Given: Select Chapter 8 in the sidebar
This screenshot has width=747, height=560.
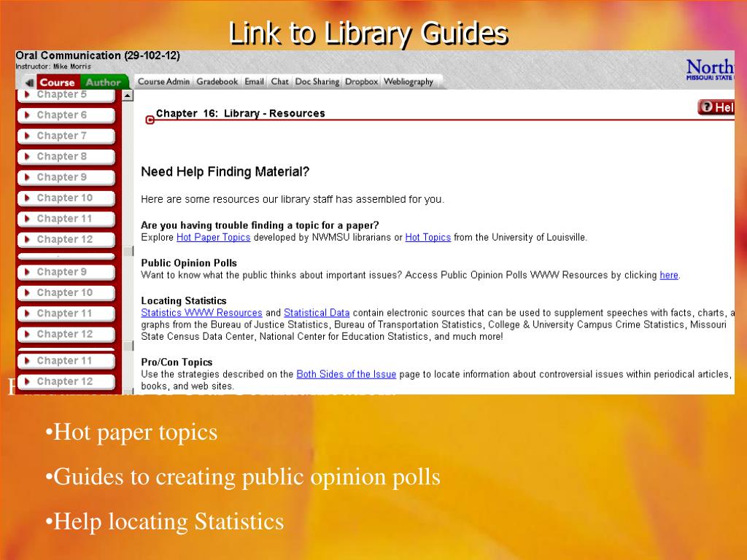Looking at the screenshot, I should point(66,157).
